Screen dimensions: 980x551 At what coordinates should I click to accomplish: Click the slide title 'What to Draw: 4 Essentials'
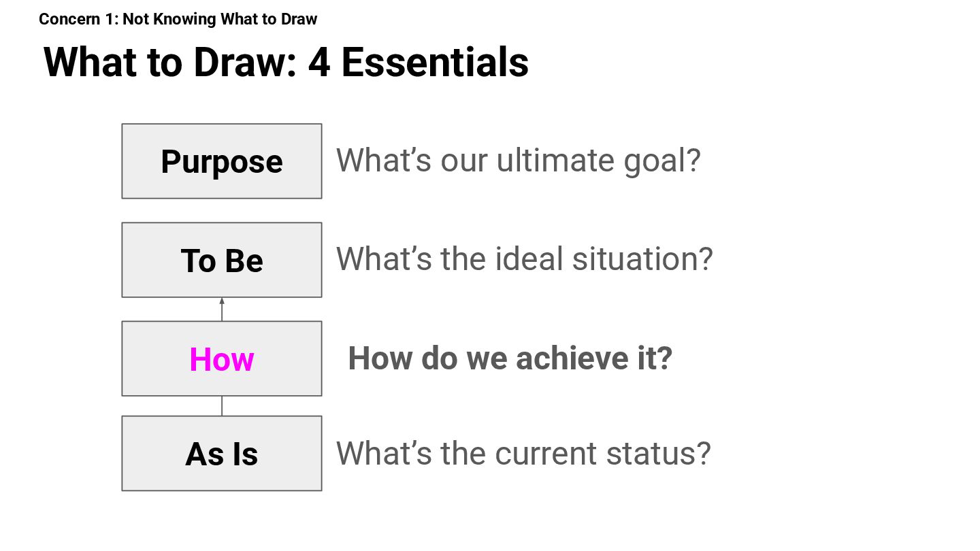click(x=286, y=62)
